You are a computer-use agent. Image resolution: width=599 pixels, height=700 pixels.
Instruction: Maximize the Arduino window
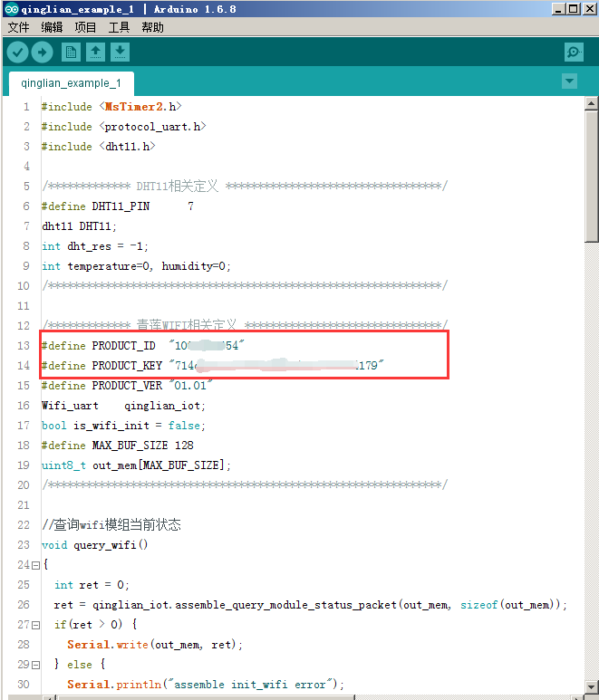point(574,9)
